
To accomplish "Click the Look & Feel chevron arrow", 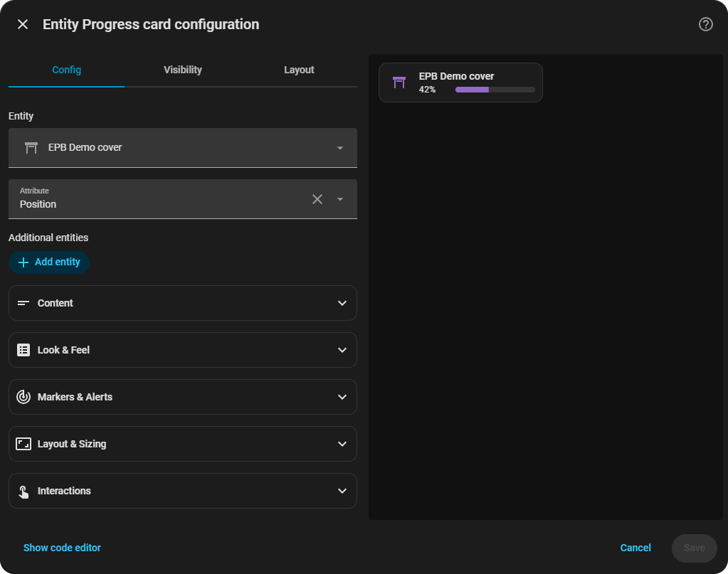I will [342, 350].
